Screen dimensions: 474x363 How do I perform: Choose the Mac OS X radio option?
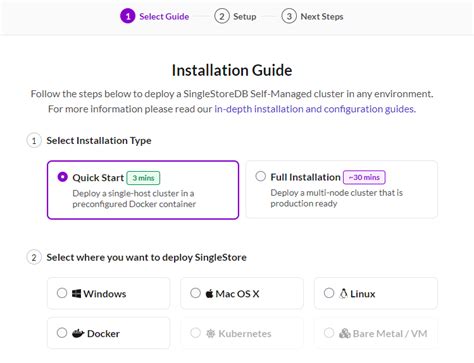pyautogui.click(x=195, y=293)
